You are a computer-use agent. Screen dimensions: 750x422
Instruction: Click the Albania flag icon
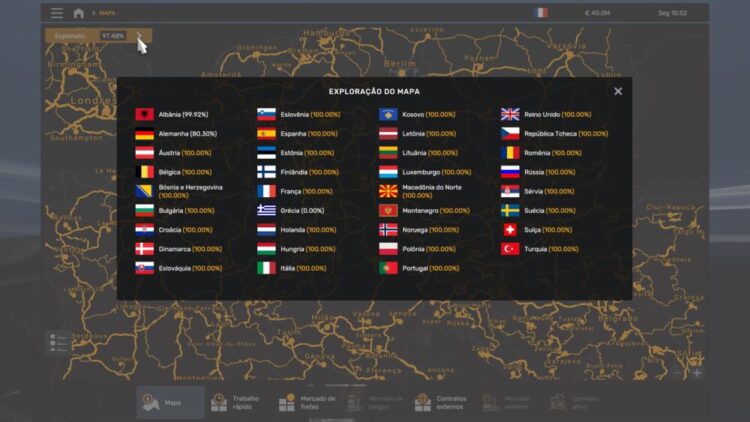(x=144, y=114)
